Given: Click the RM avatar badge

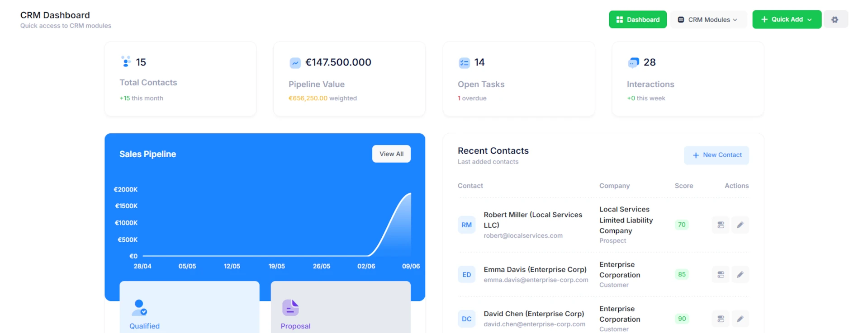Looking at the screenshot, I should 466,225.
